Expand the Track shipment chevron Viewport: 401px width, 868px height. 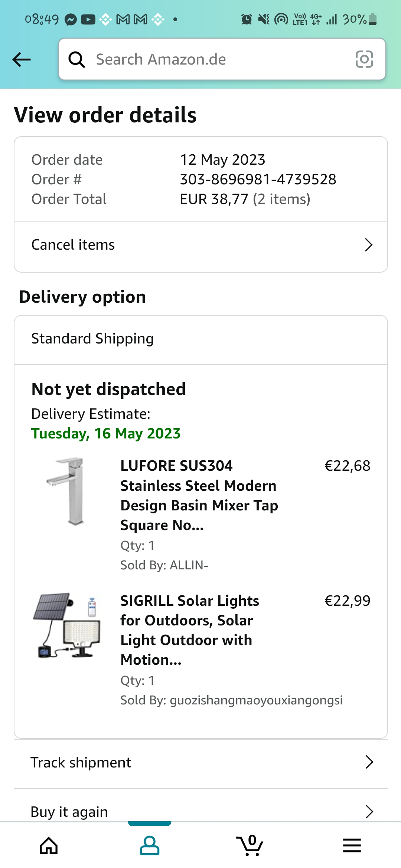click(x=369, y=762)
